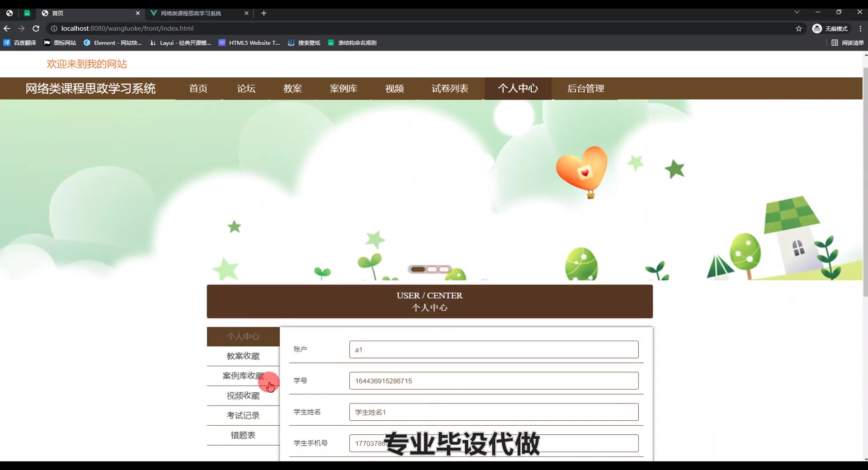
Task: Go back using the browser back arrow
Action: tap(7, 28)
